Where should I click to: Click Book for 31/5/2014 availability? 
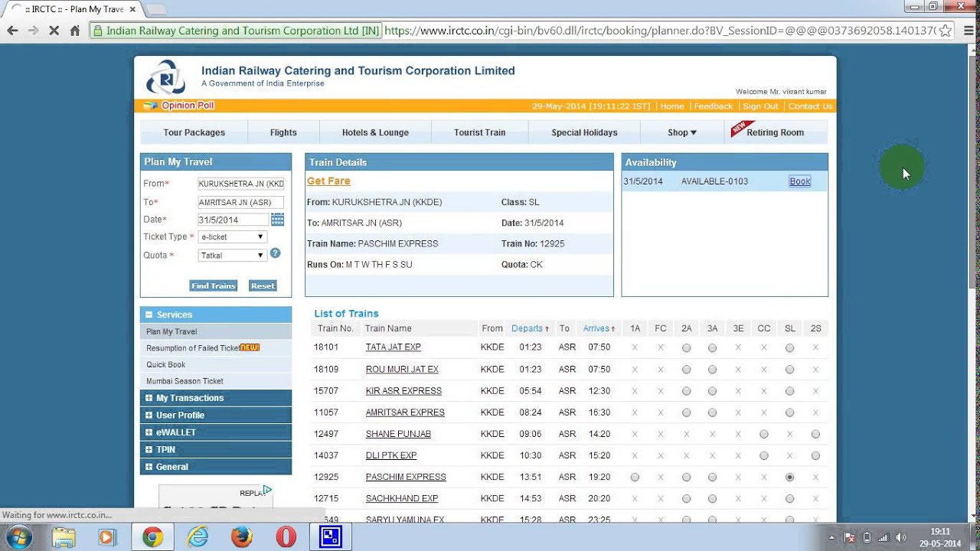point(800,181)
